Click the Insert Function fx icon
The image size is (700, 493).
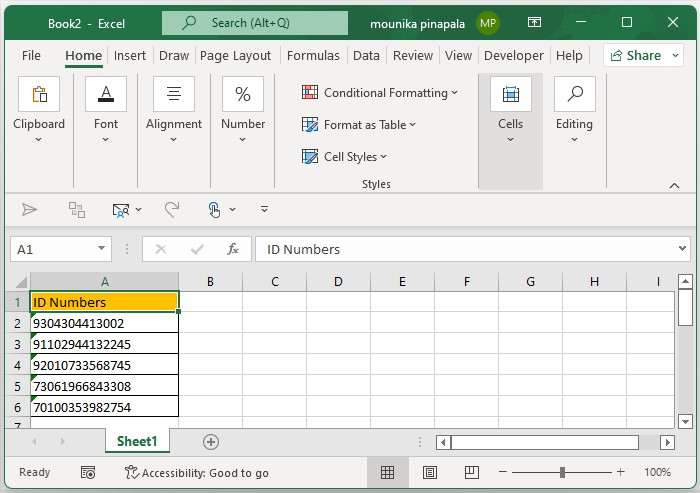[x=232, y=249]
